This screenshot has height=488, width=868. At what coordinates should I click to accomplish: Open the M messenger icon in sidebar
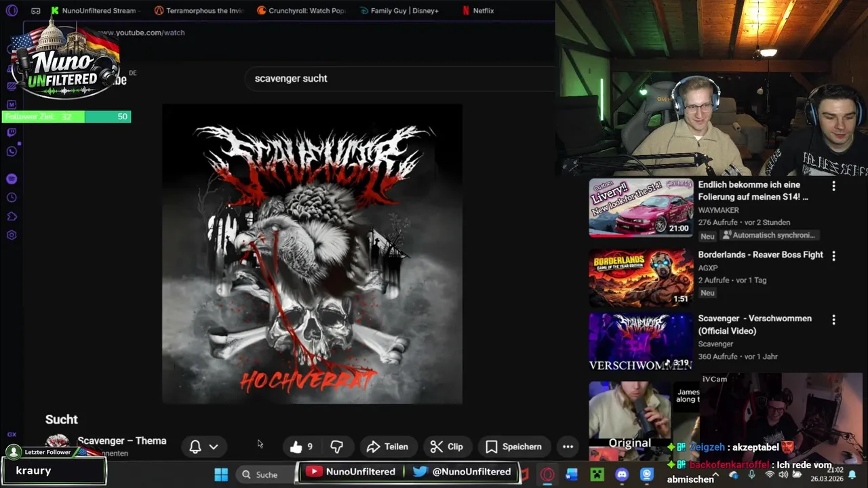tap(12, 104)
